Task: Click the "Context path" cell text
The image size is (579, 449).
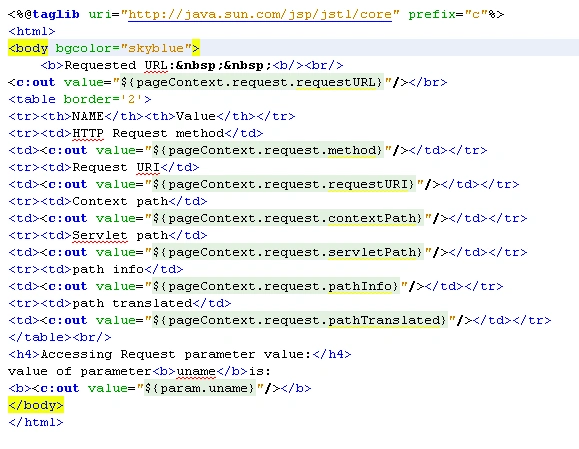Action: [x=120, y=201]
